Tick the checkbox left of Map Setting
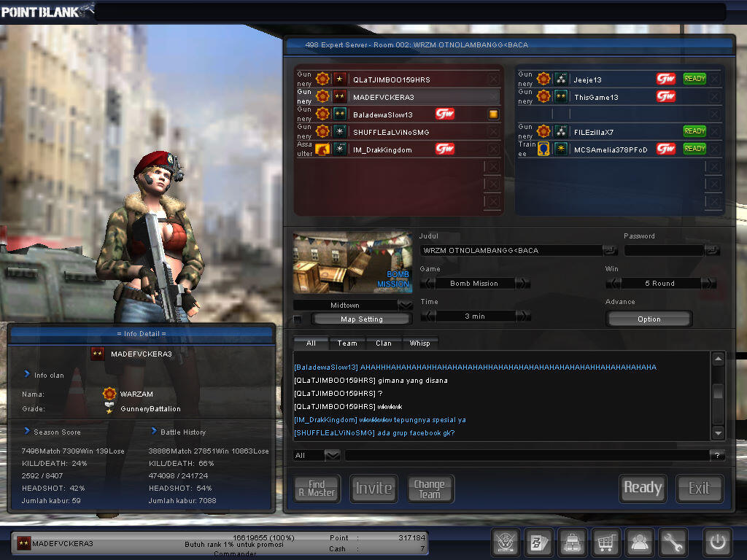The width and height of the screenshot is (747, 560). [298, 319]
